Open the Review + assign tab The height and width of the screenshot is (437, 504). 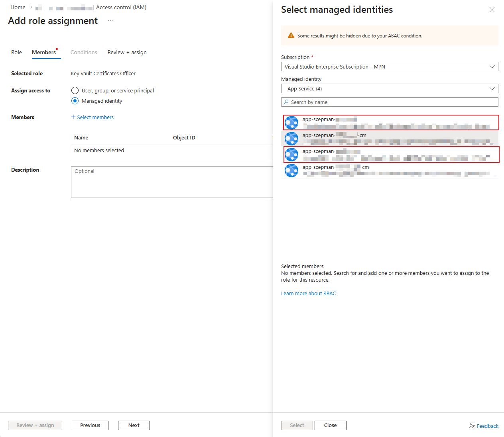127,52
